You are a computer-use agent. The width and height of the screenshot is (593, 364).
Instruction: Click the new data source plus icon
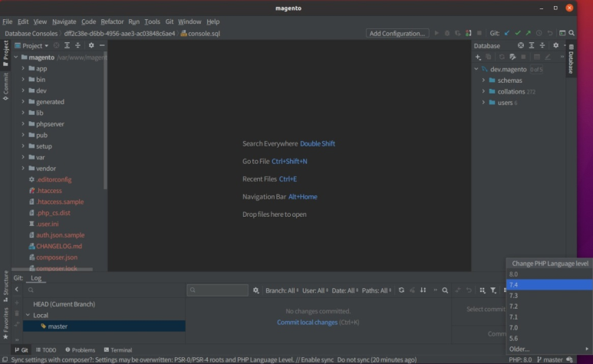pos(478,57)
